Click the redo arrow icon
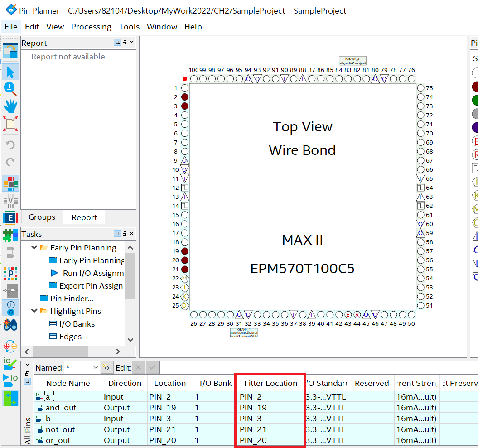The width and height of the screenshot is (478, 448). 11,162
